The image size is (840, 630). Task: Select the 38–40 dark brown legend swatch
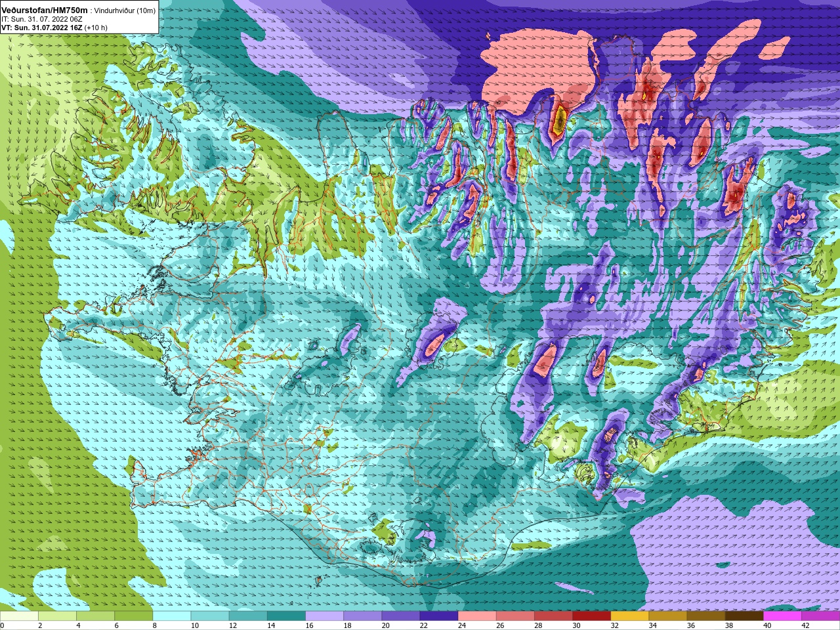744,616
